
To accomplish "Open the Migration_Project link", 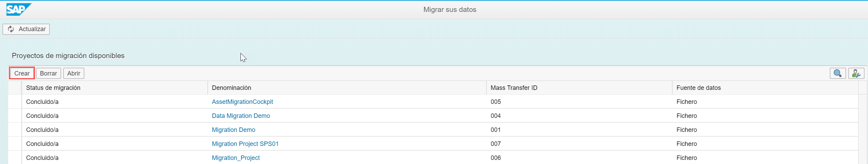I will pos(236,158).
